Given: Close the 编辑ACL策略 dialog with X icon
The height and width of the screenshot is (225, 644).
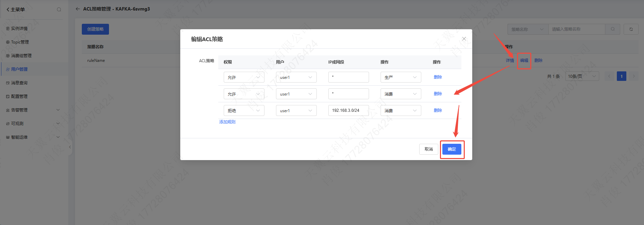Looking at the screenshot, I should (464, 39).
